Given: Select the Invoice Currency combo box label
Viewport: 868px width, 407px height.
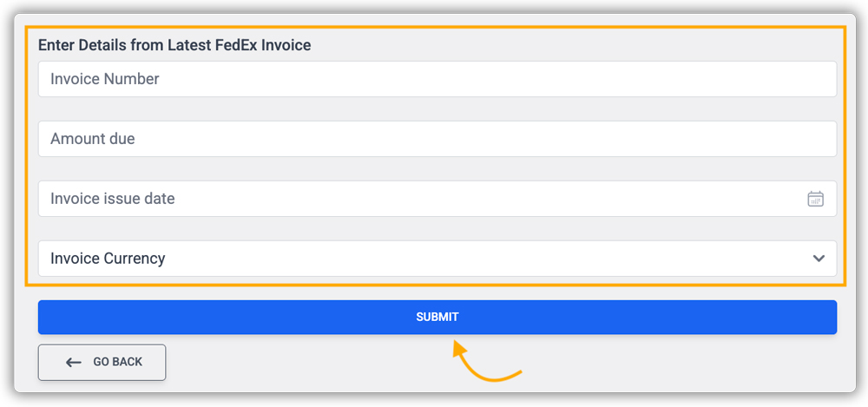Looking at the screenshot, I should [x=108, y=259].
